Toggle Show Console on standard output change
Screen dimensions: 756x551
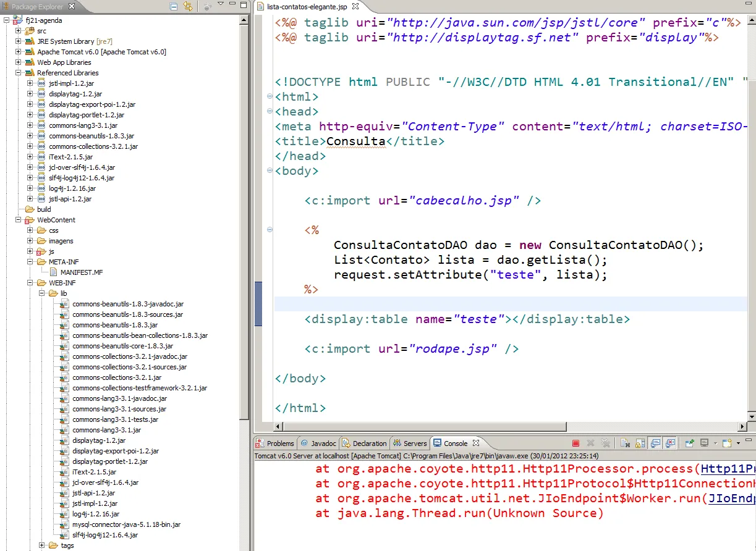tap(655, 443)
